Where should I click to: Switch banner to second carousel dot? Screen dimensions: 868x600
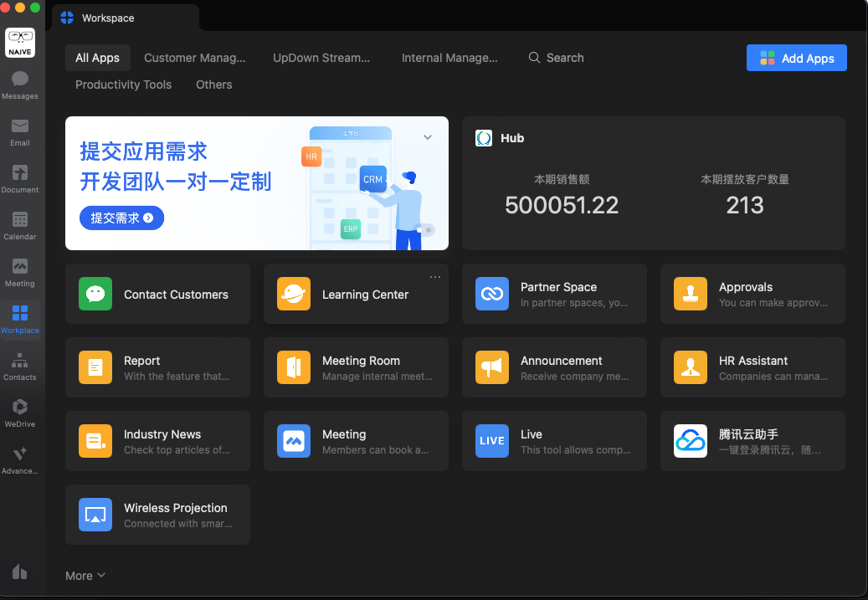click(x=429, y=230)
